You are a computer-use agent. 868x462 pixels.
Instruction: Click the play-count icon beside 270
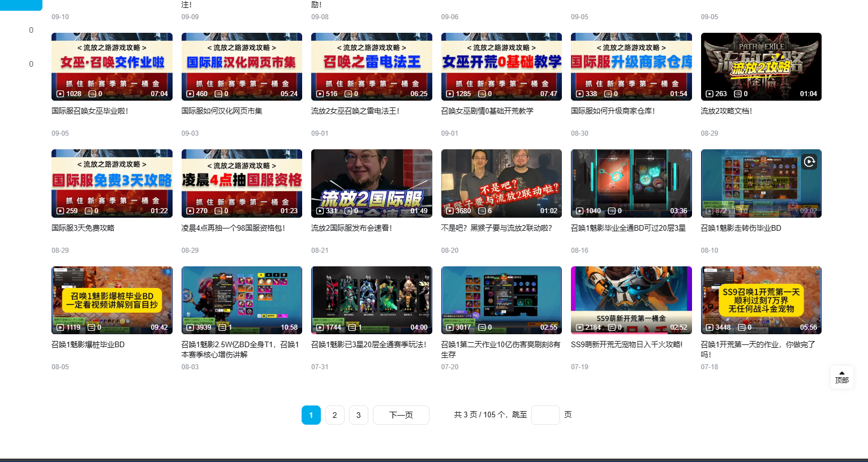191,211
